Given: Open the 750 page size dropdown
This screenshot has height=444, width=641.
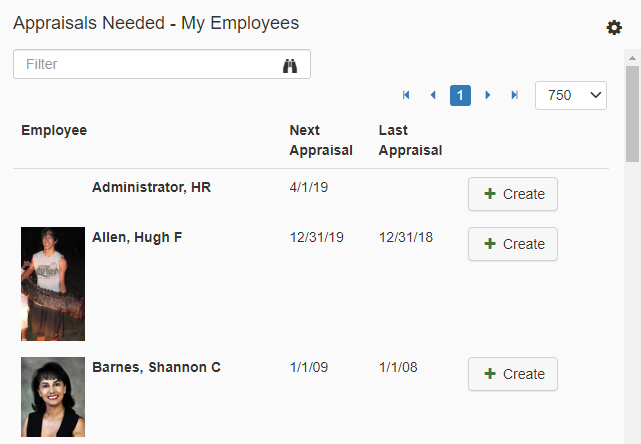Looking at the screenshot, I should pos(571,95).
